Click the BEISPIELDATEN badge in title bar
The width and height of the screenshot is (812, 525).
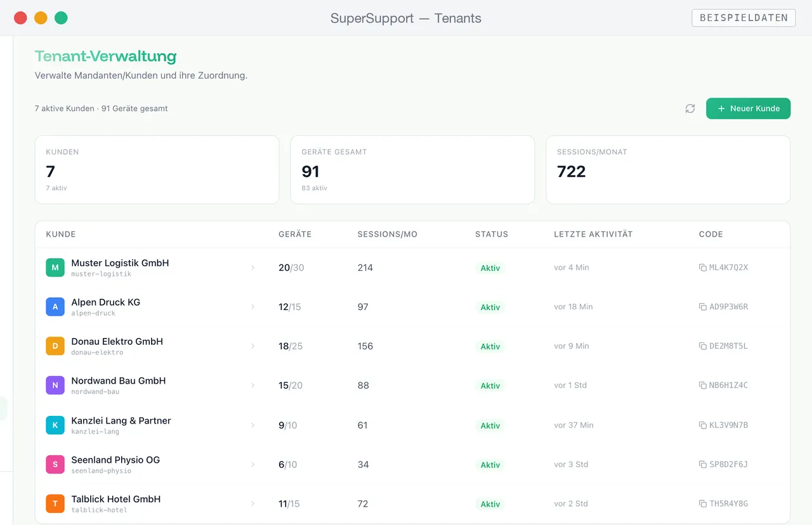tap(743, 18)
